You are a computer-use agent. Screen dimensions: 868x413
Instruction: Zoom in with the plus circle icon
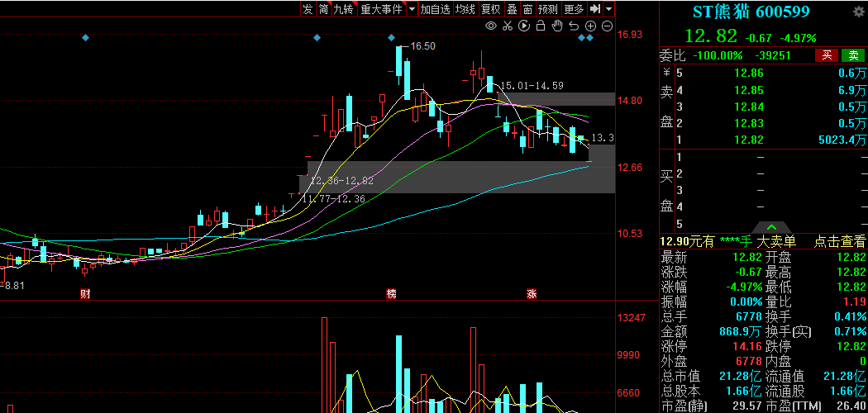[x=591, y=26]
